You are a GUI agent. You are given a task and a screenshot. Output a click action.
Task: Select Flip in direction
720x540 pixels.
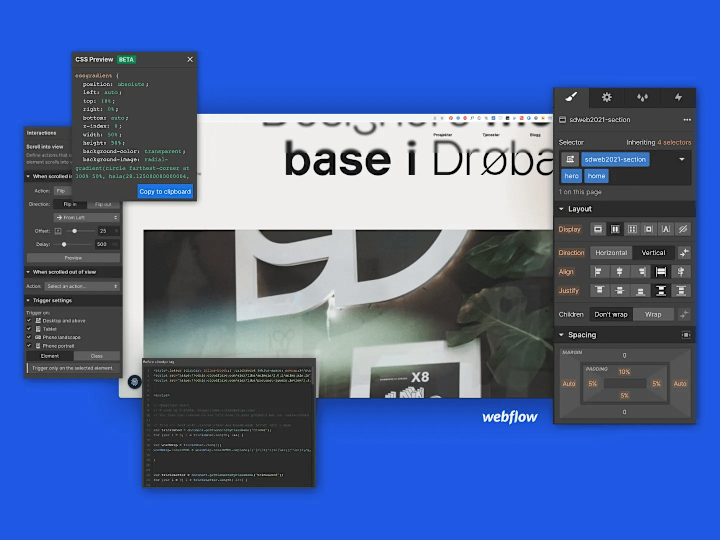tap(70, 204)
